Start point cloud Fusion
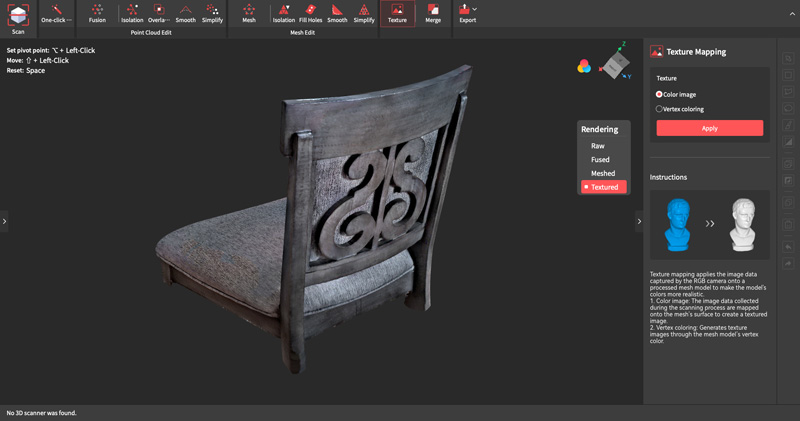The image size is (800, 421). click(97, 14)
